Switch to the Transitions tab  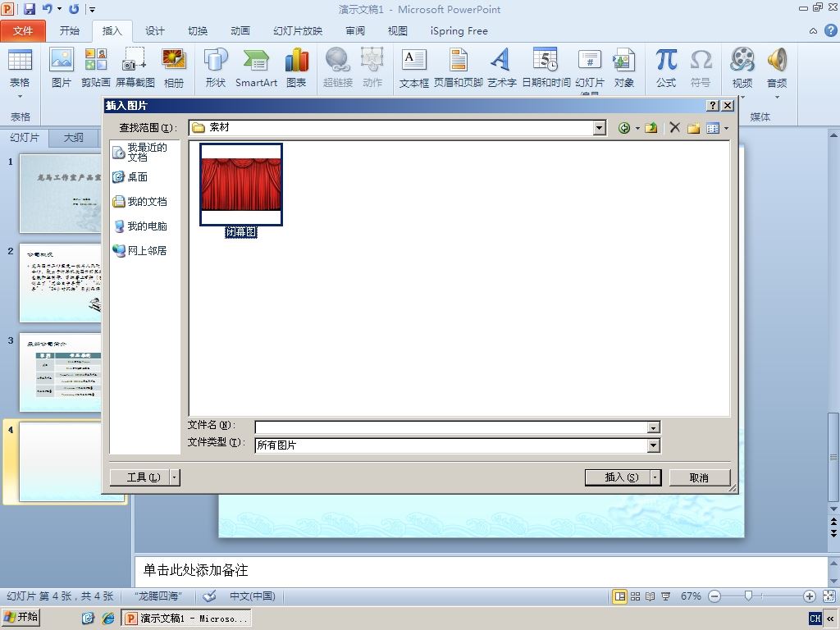coord(198,31)
